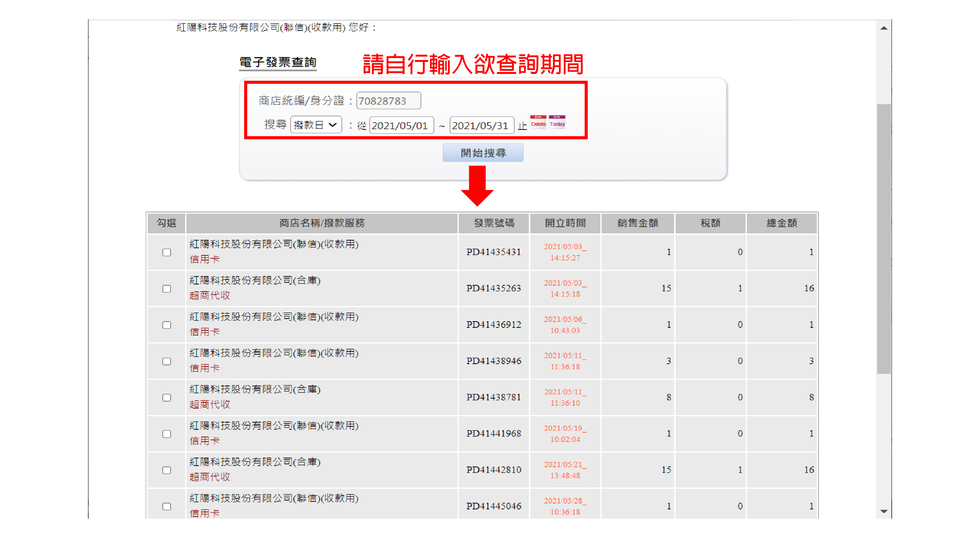This screenshot has width=980, height=538.
Task: Click invoice number PD41436912
Action: coord(493,325)
